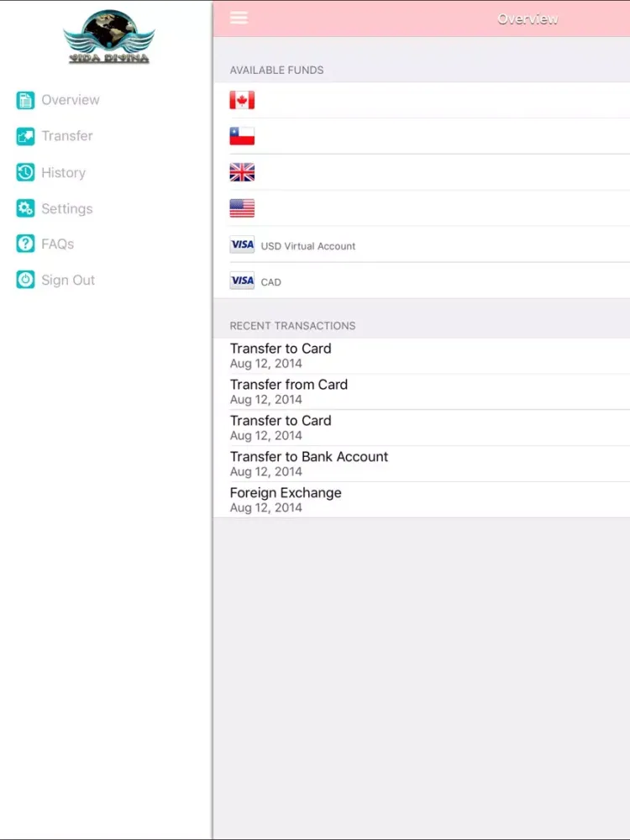
Task: Click the Settings gears icon
Action: [x=25, y=208]
